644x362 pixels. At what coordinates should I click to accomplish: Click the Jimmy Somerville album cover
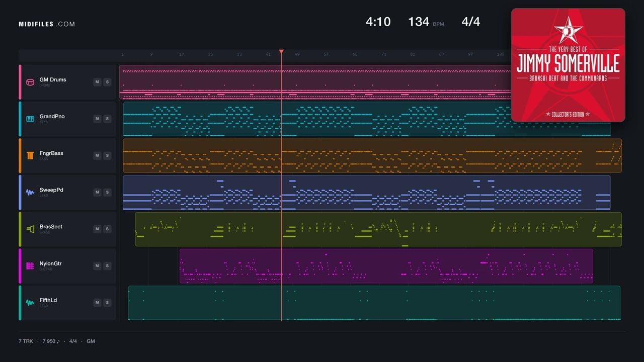568,65
